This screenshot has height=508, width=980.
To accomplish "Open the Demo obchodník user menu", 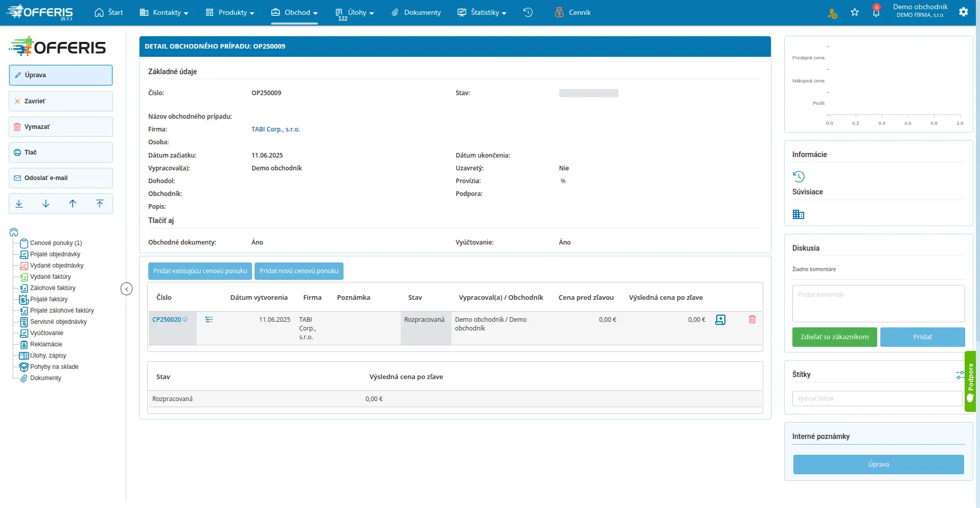I will click(x=920, y=11).
